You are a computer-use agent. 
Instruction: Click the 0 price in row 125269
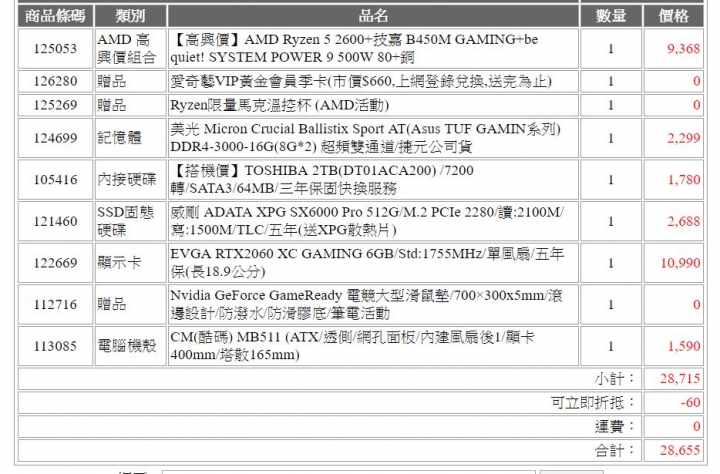[697, 105]
